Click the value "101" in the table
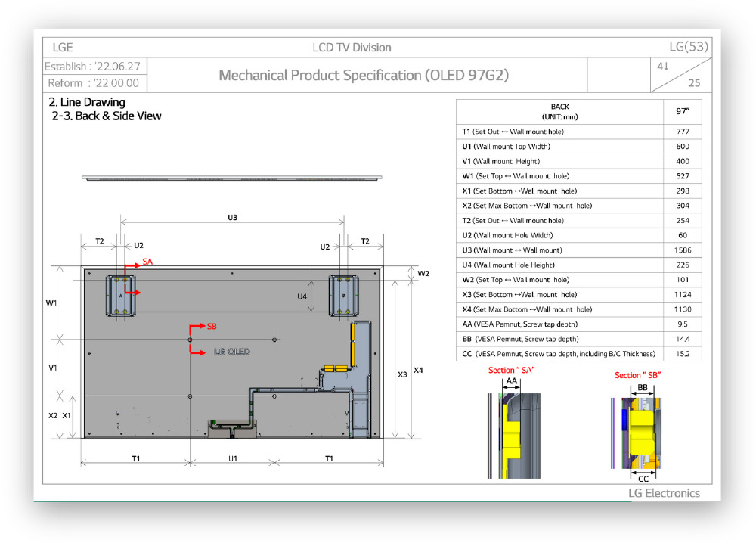Image resolution: width=756 pixels, height=543 pixels. pos(682,280)
